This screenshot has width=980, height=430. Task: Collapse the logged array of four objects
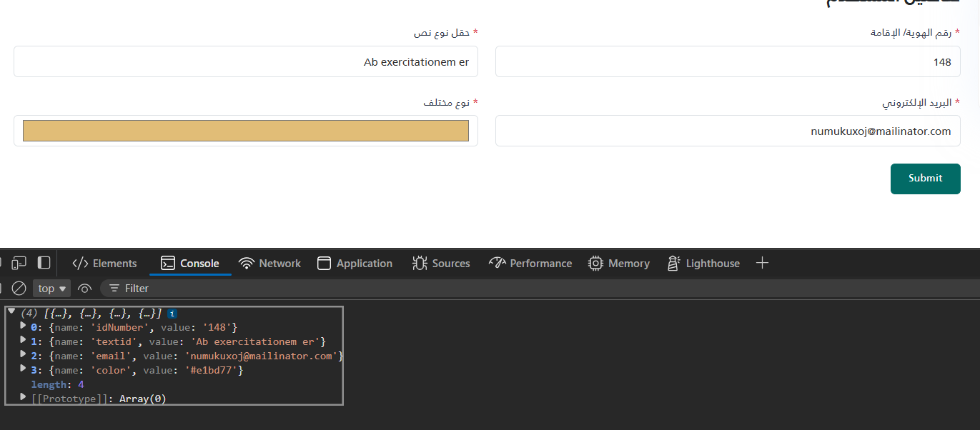11,311
